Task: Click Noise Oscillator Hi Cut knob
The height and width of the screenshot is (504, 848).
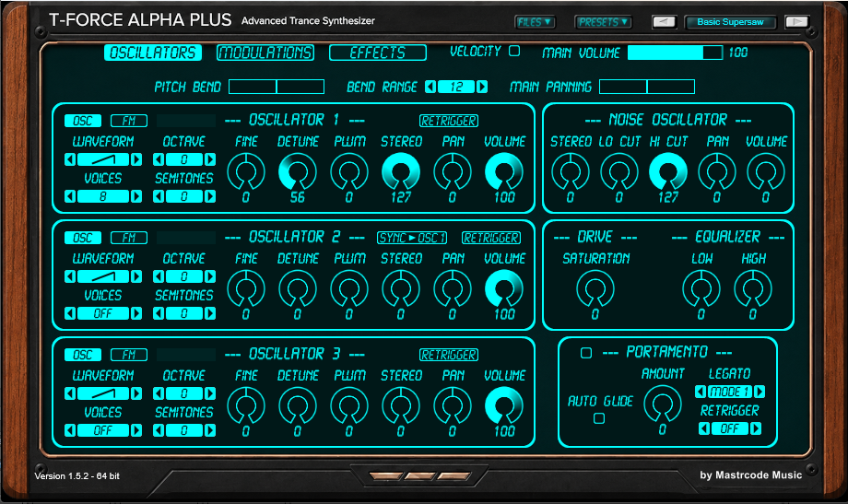Action: click(x=668, y=171)
